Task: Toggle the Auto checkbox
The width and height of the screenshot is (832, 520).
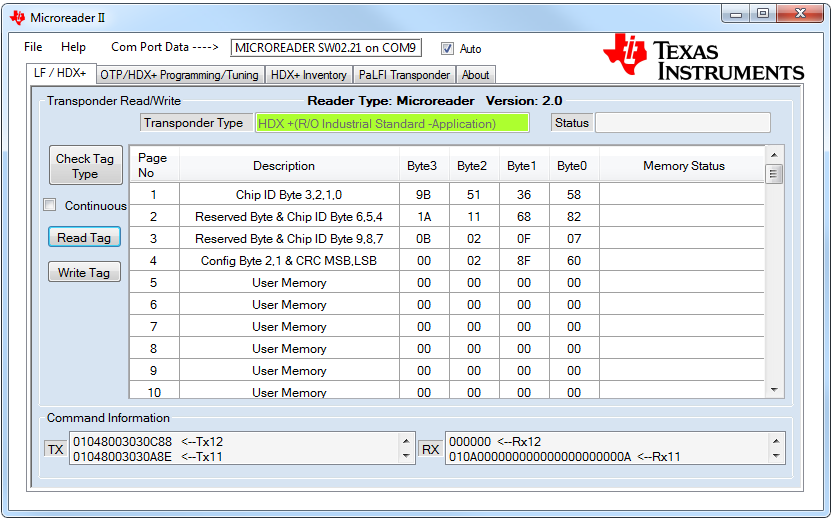Action: 447,48
